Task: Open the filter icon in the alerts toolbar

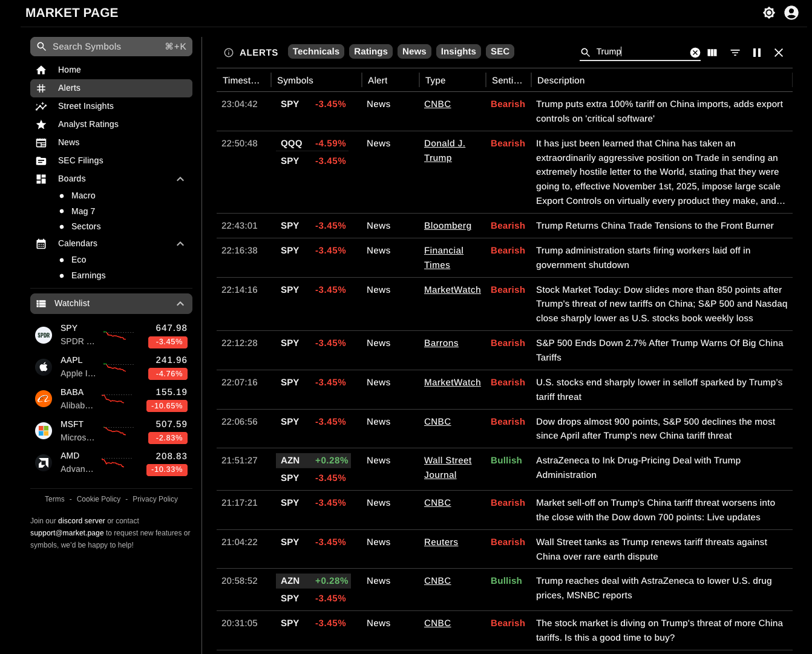Action: (x=735, y=53)
